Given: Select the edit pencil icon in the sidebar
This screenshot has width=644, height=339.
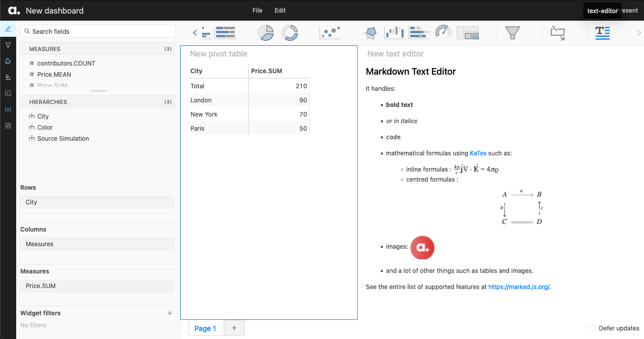Looking at the screenshot, I should pyautogui.click(x=8, y=28).
